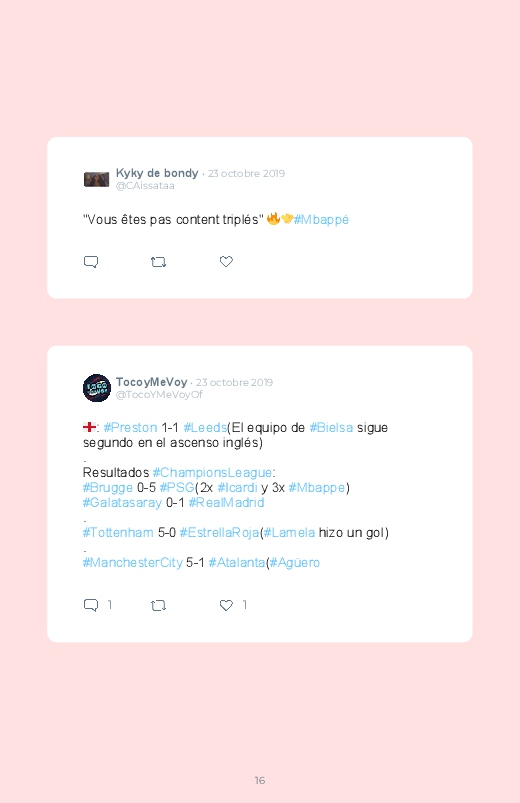
Task: Open the #Bielsa hashtag
Action: (331, 428)
